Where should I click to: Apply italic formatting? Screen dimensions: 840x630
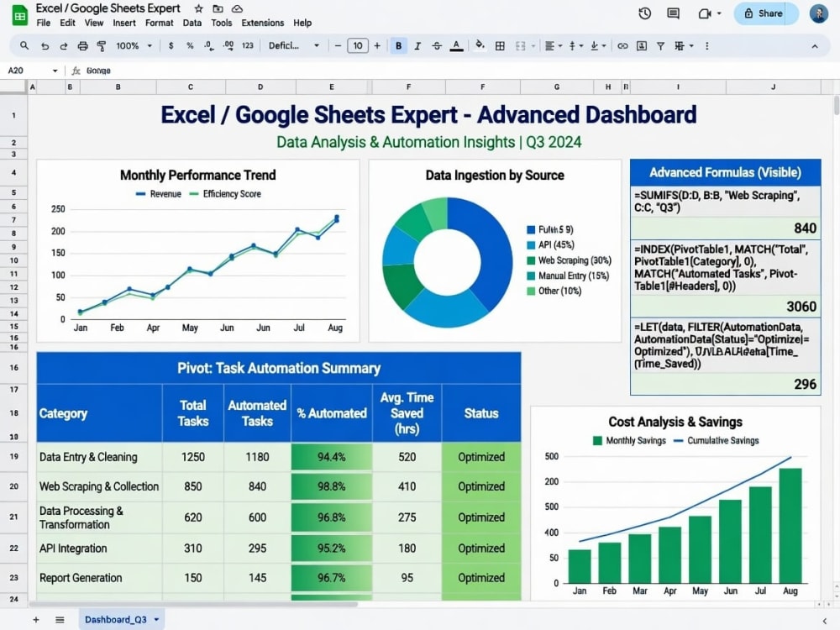click(x=417, y=46)
